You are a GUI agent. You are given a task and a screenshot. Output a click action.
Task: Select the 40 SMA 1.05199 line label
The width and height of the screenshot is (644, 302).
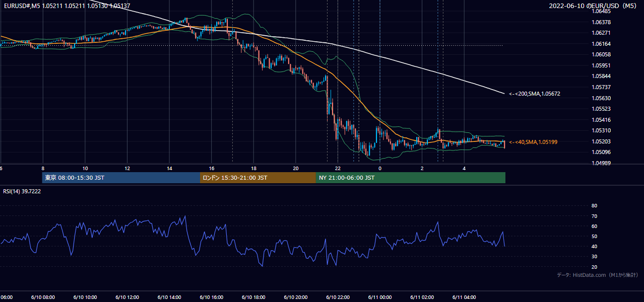(533, 142)
